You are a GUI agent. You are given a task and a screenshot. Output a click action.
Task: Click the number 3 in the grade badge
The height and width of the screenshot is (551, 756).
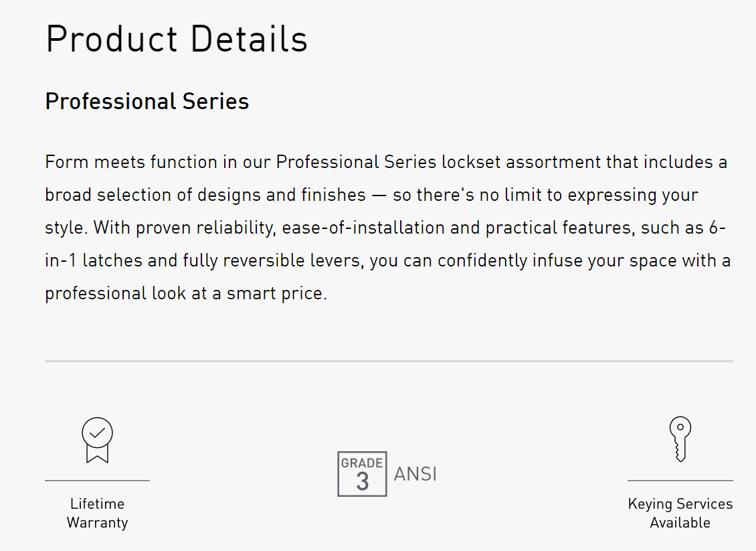click(x=363, y=481)
